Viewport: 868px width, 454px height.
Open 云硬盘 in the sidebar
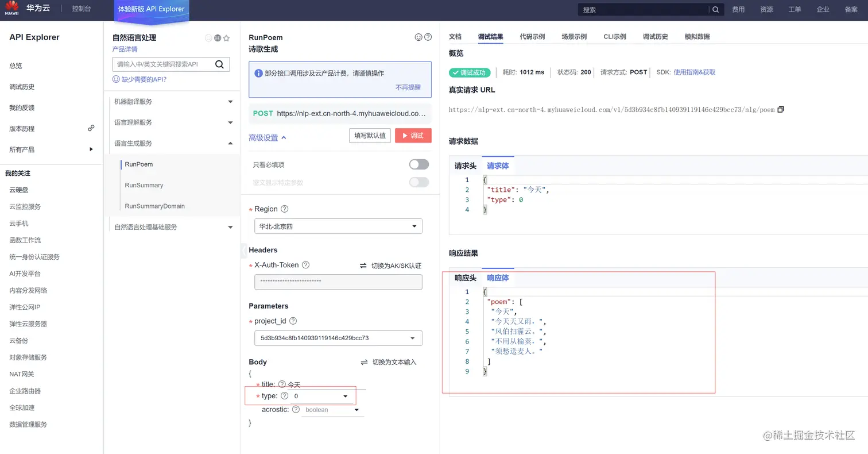pos(18,190)
